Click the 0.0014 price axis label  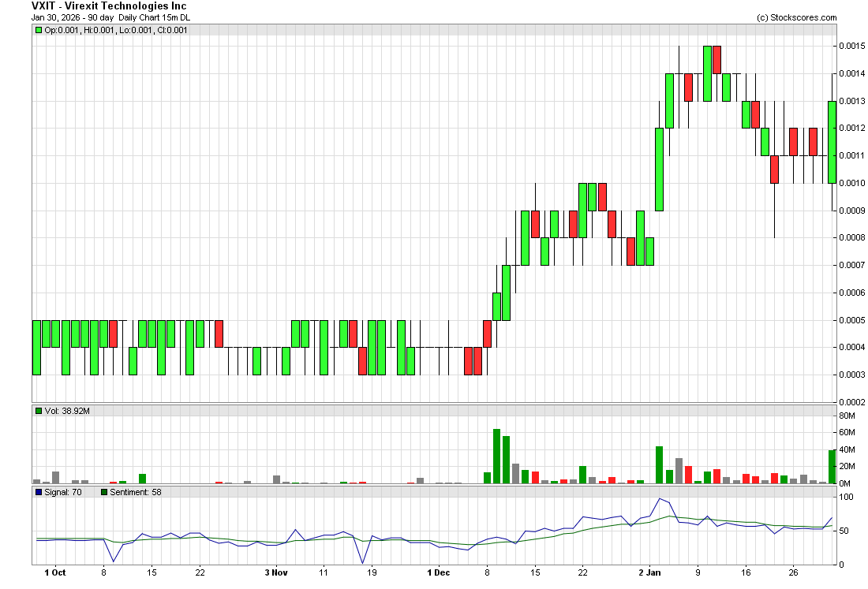point(852,73)
